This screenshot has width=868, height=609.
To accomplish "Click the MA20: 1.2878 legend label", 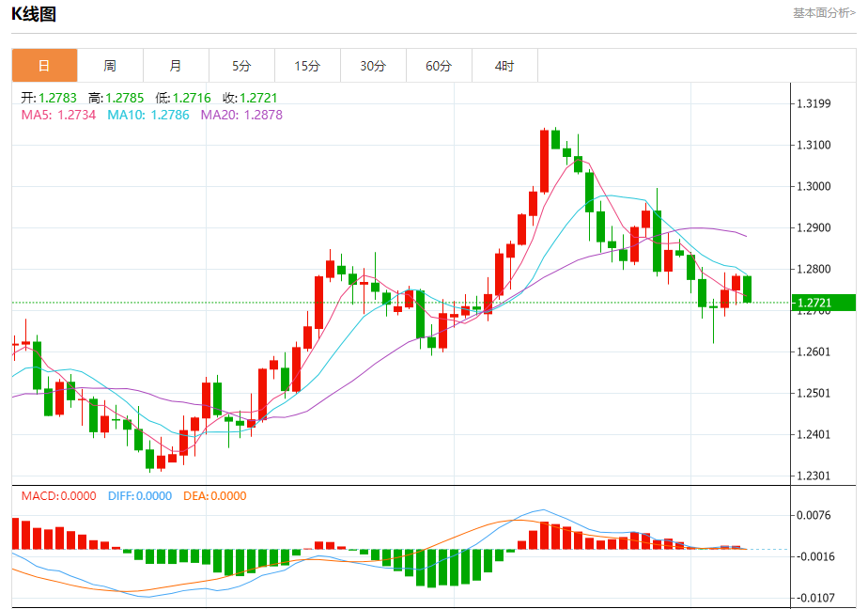I will [x=241, y=116].
